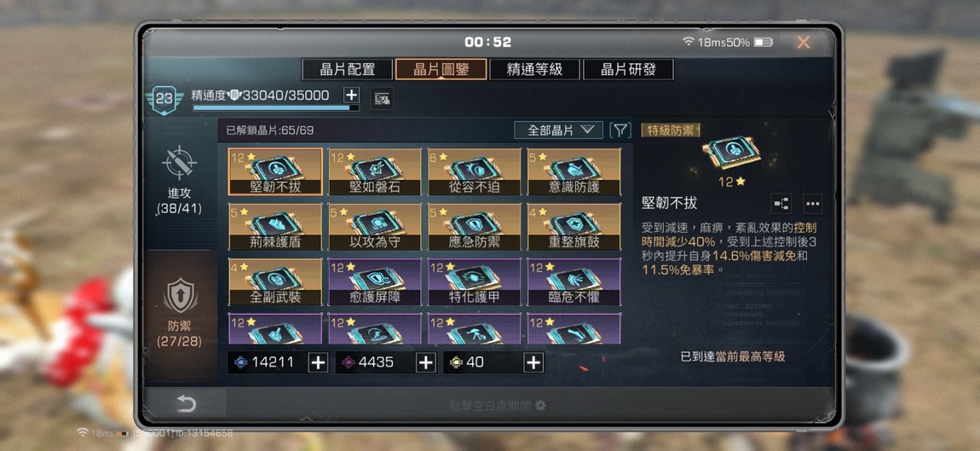The height and width of the screenshot is (451, 980).
Task: Open the filter funnel icon
Action: click(x=620, y=130)
